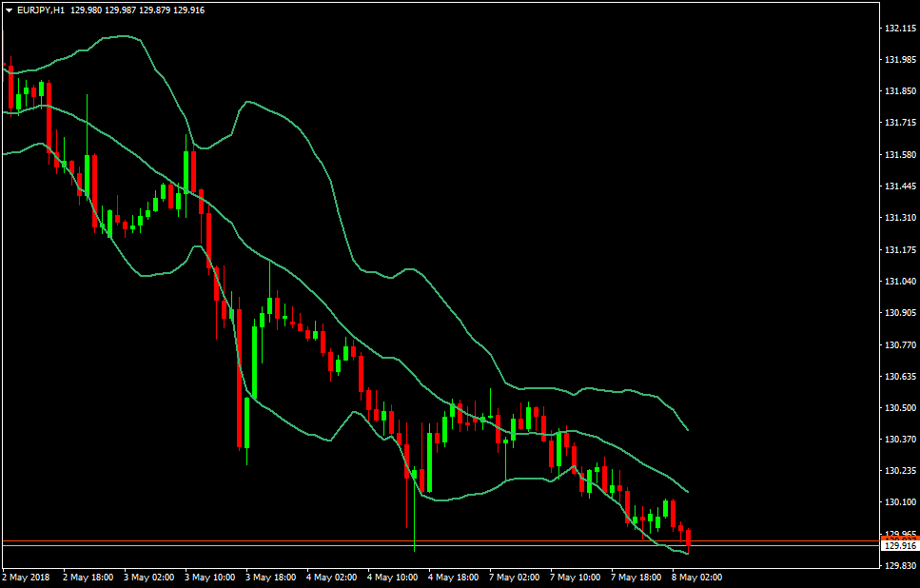Click the triangle arrow beside EURJPY,H1
The image size is (920, 588).
pos(10,10)
